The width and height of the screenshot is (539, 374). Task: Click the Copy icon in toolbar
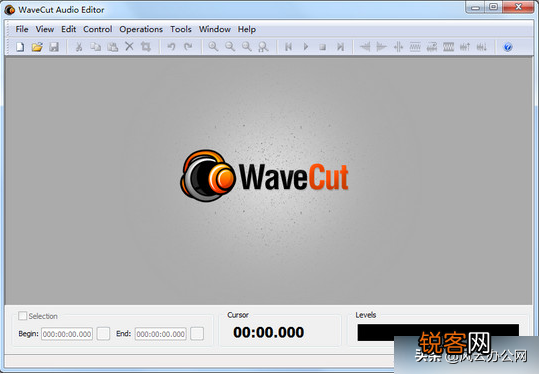click(x=95, y=46)
